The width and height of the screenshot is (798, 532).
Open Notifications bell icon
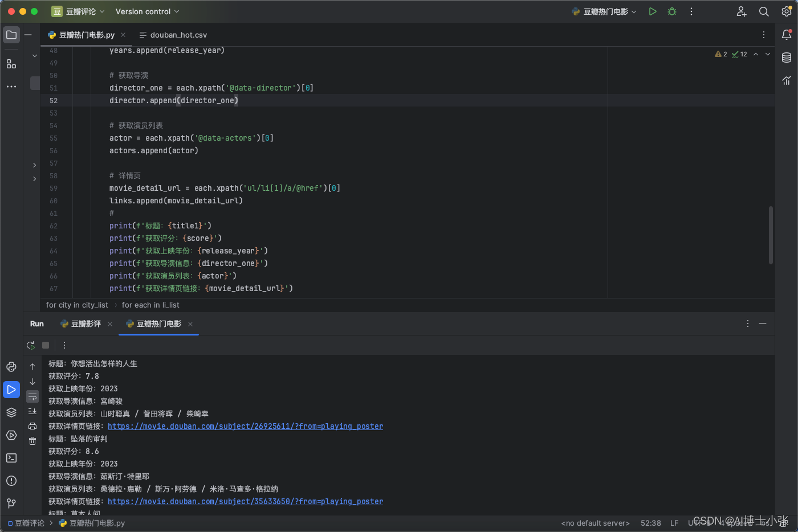coord(787,35)
